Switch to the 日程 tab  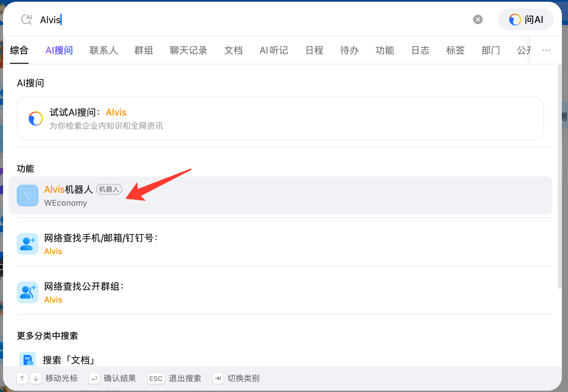pos(314,50)
